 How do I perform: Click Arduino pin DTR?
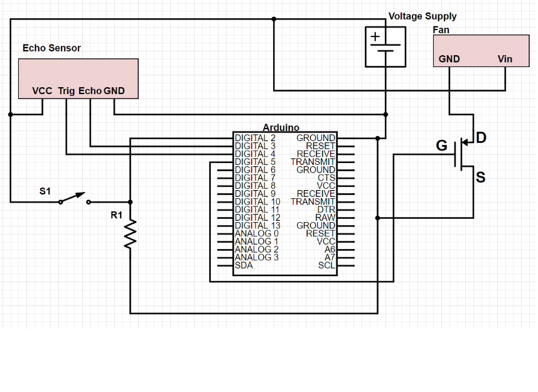coord(326,209)
